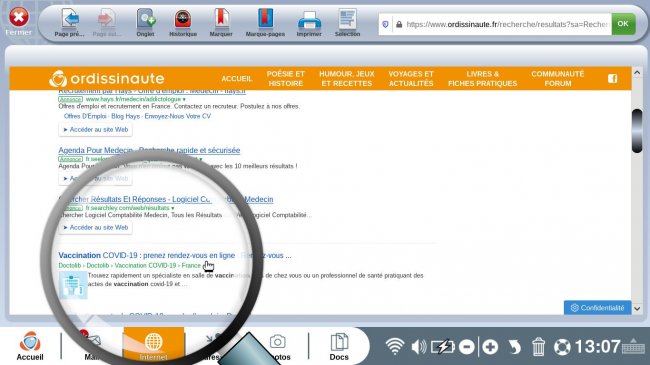Click the scrollbar down arrow

pyautogui.click(x=637, y=309)
